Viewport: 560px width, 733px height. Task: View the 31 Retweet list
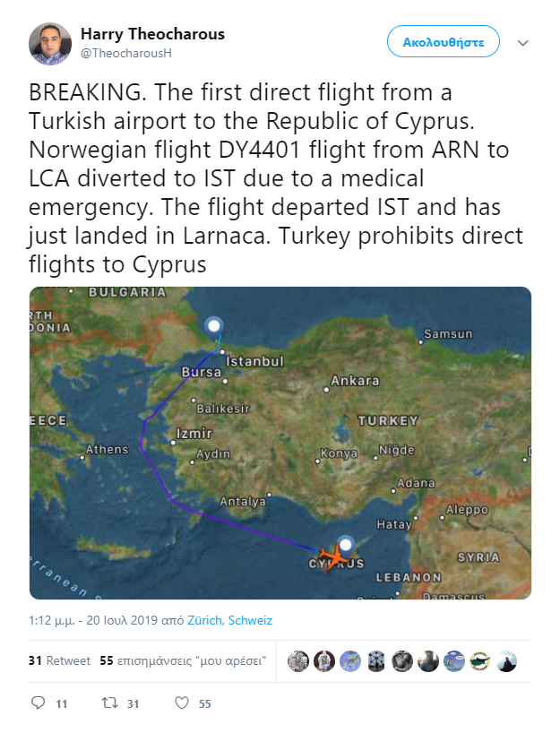[x=59, y=661]
